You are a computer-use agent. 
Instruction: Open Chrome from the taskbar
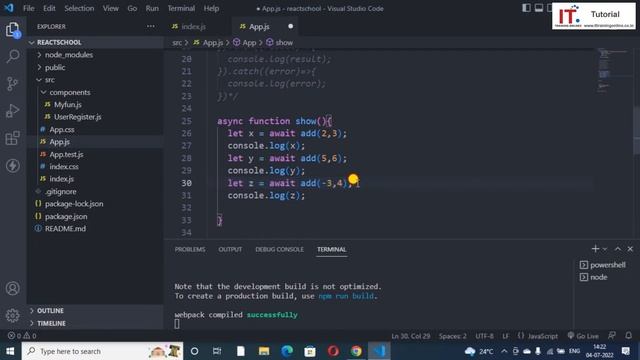tap(356, 351)
